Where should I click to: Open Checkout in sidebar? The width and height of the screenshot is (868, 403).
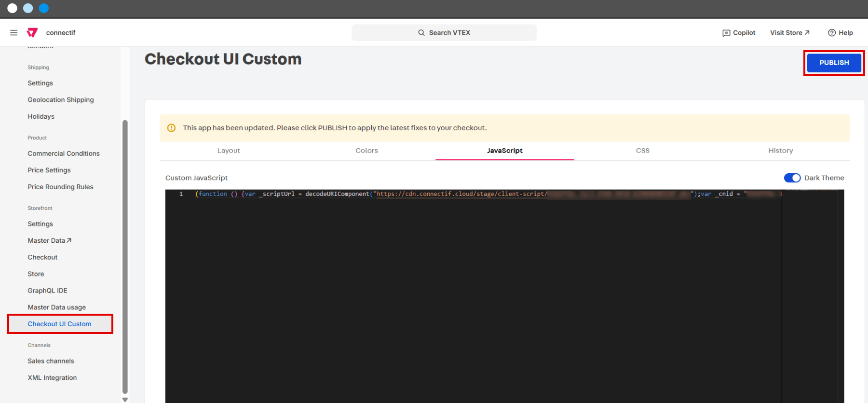click(x=42, y=257)
